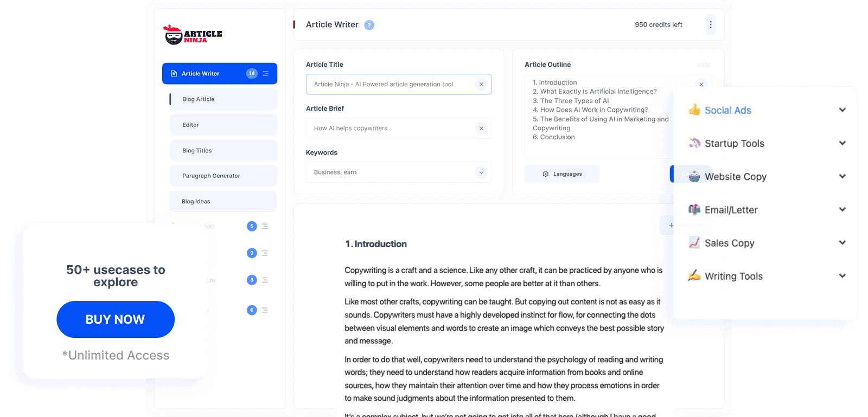Click the *Unlimited Access text
This screenshot has height=417, width=868.
coord(116,355)
